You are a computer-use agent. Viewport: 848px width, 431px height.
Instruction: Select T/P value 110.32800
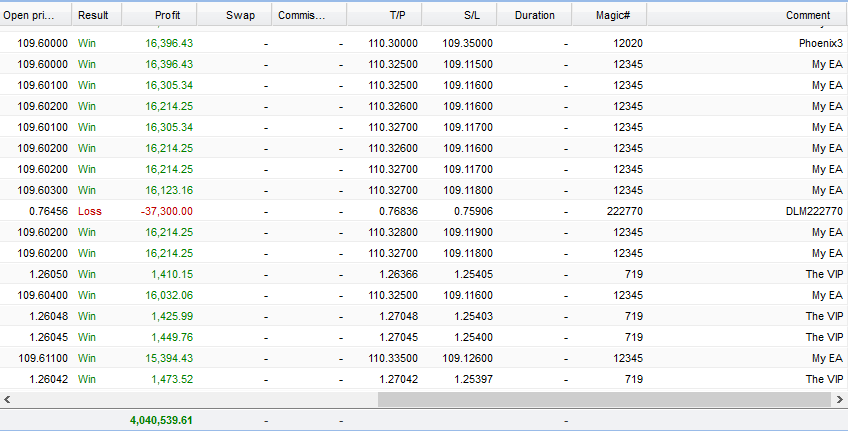(393, 233)
